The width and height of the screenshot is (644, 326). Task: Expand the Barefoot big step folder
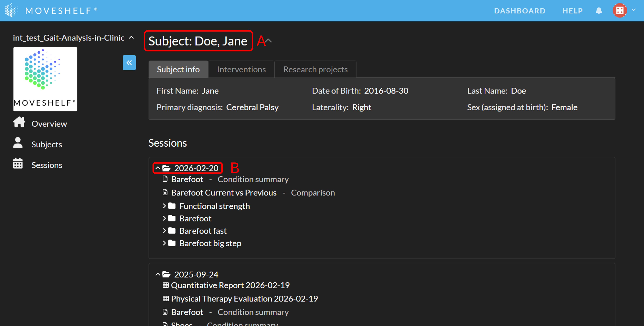click(164, 243)
